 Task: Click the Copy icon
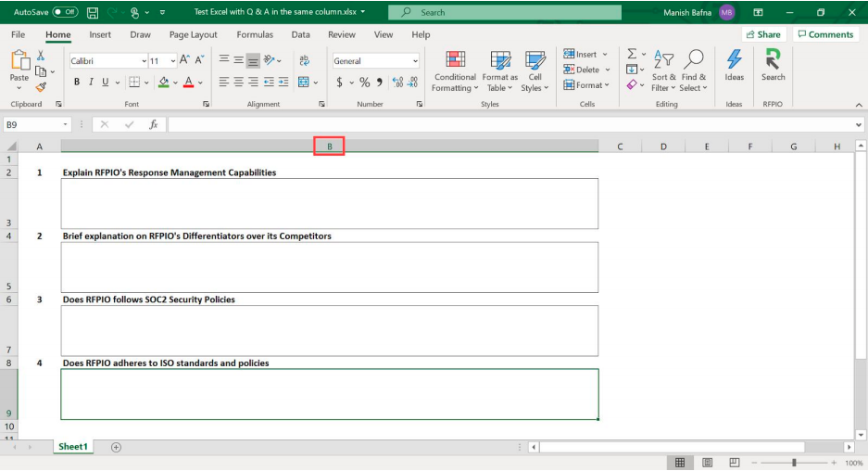(x=41, y=71)
